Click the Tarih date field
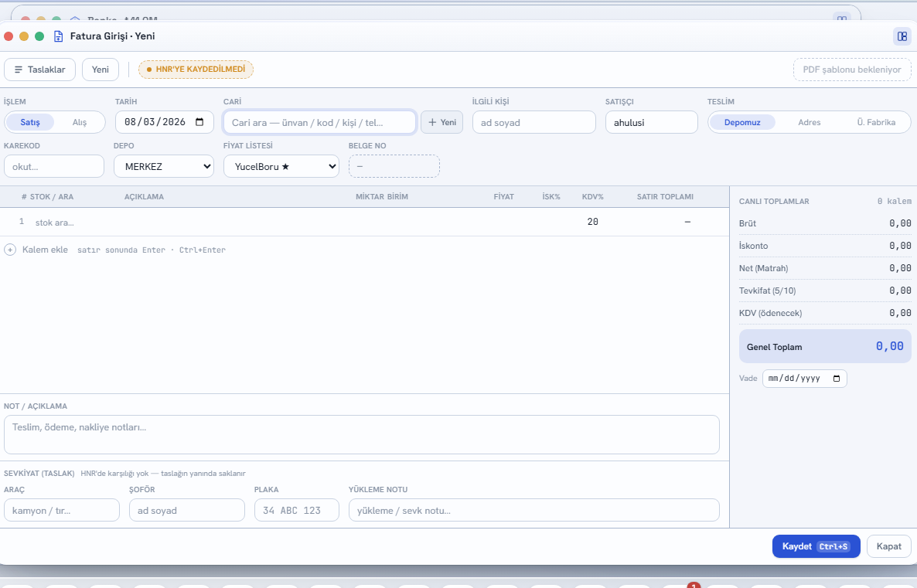The width and height of the screenshot is (917, 588). (x=165, y=122)
